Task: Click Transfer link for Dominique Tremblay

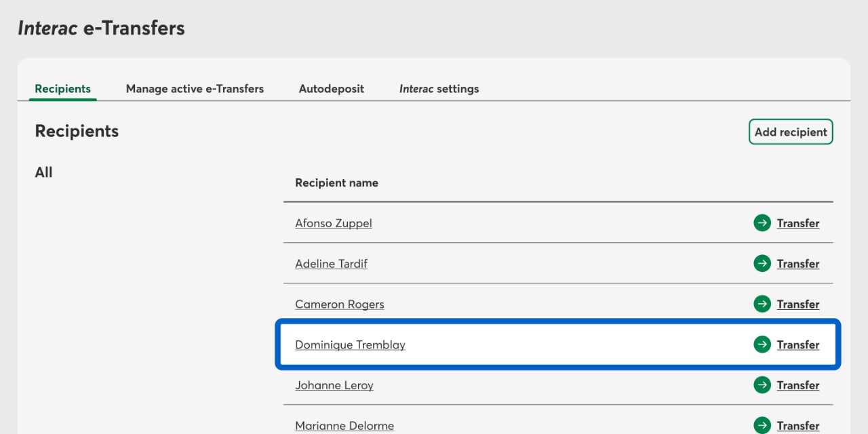Action: point(797,345)
